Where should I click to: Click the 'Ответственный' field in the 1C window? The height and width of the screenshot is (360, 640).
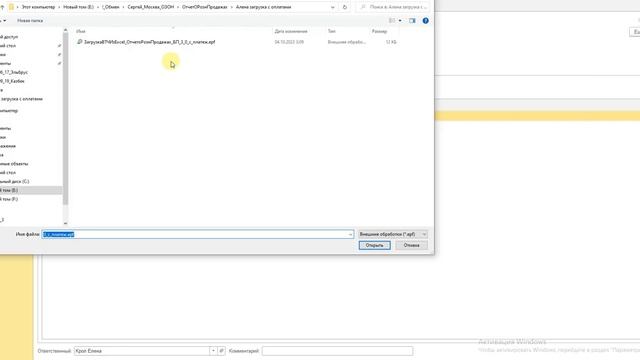click(142, 351)
